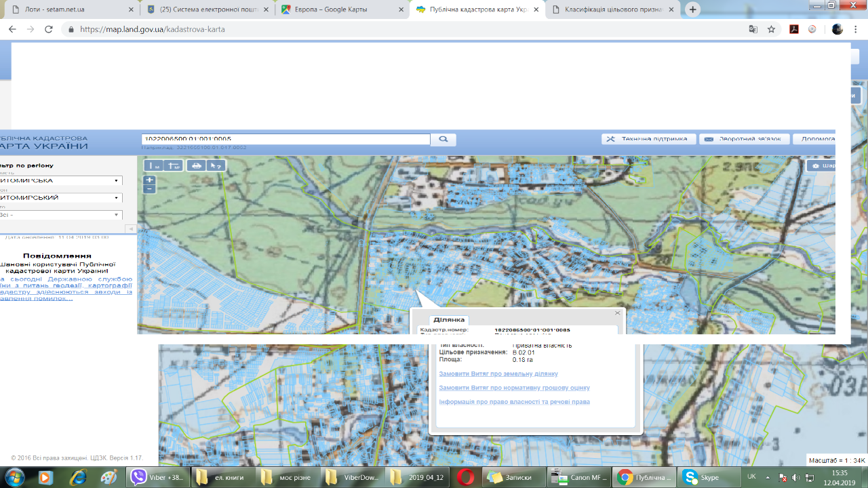Close the Google Карты browser tab
The width and height of the screenshot is (868, 488).
(x=401, y=10)
